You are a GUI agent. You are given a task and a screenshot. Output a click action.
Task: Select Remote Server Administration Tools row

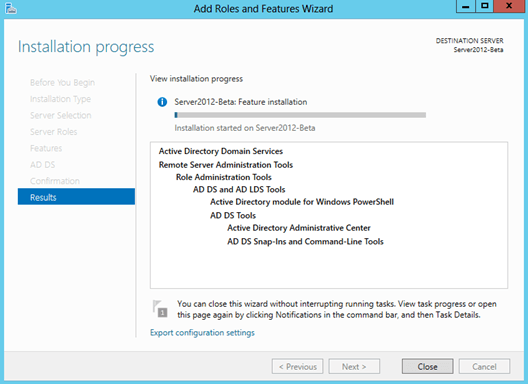pyautogui.click(x=226, y=165)
